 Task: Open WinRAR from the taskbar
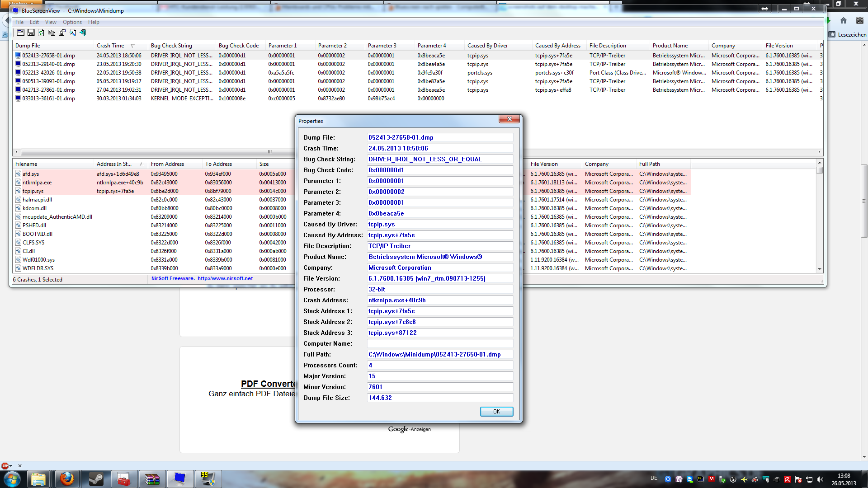tap(152, 479)
